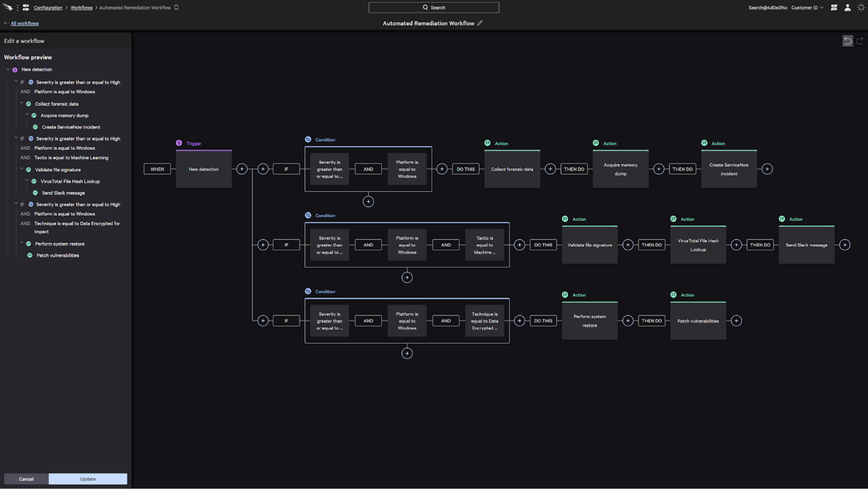Go to Configuration breadcrumb
868x489 pixels.
(x=48, y=8)
